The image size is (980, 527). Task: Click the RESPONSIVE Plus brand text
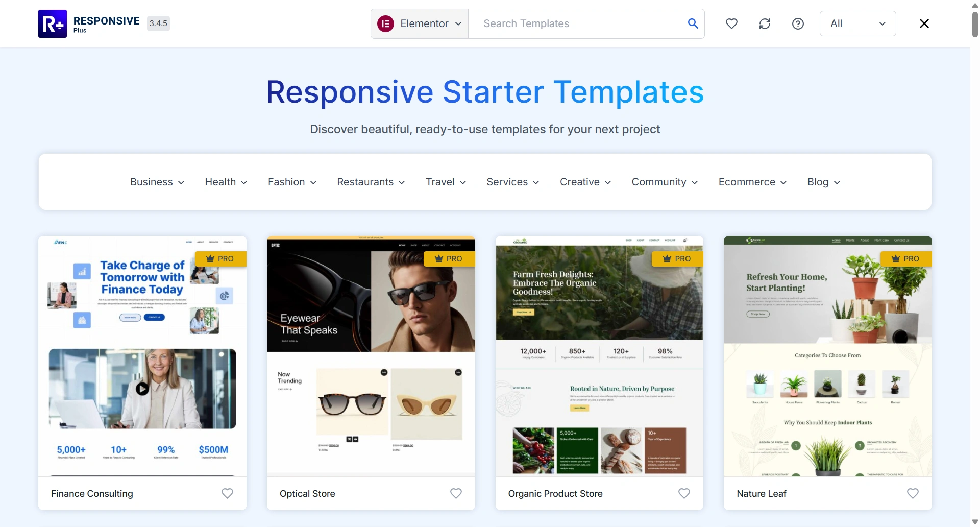coord(106,23)
